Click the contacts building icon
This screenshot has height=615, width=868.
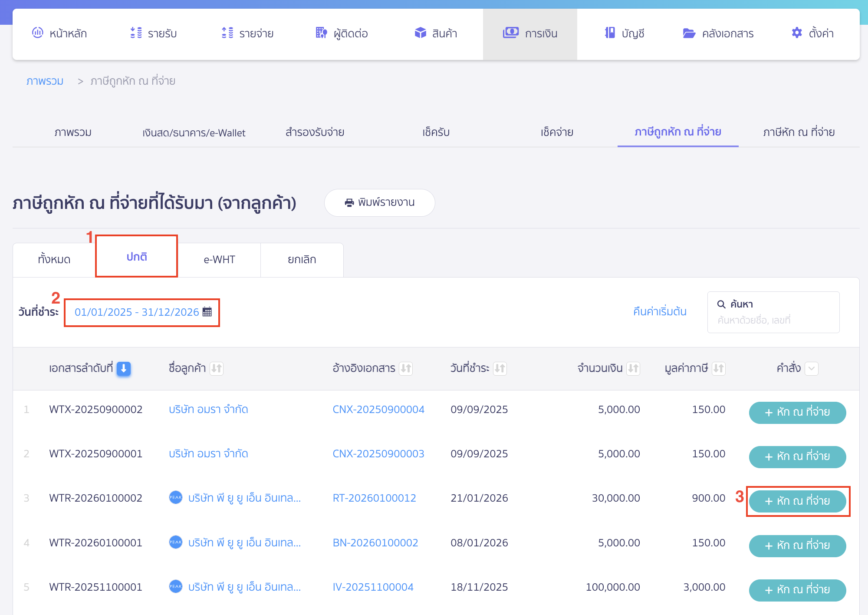[321, 33]
